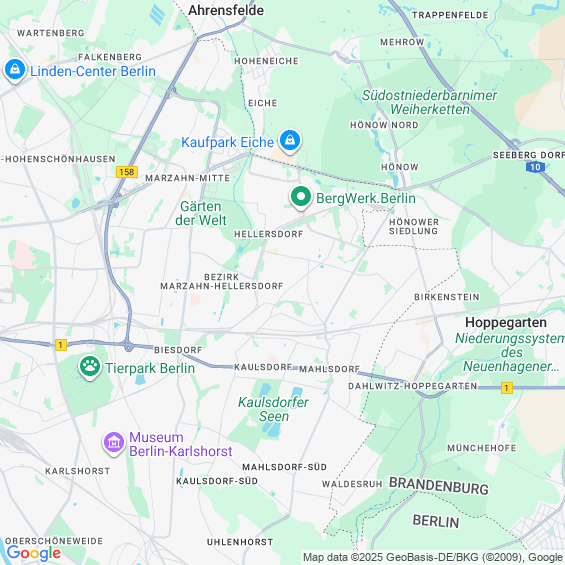The image size is (565, 565).
Task: Open the Tierpark Berlin text label
Action: point(150,368)
